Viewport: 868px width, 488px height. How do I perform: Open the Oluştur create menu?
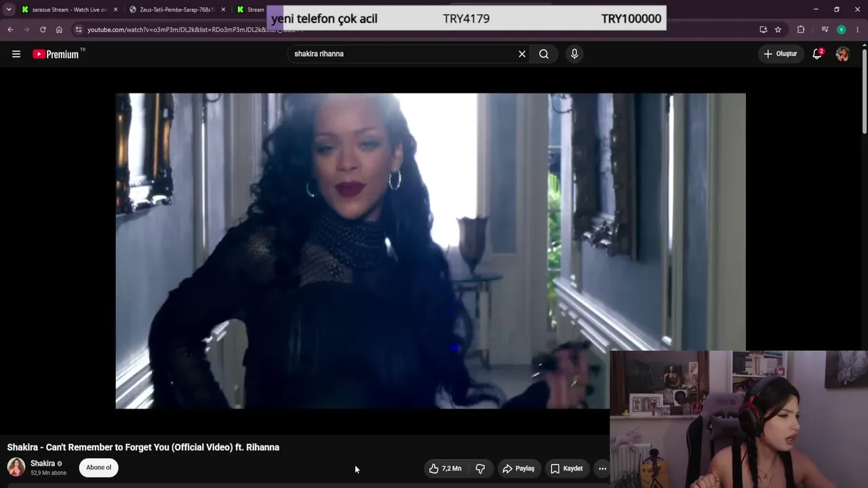click(x=781, y=54)
